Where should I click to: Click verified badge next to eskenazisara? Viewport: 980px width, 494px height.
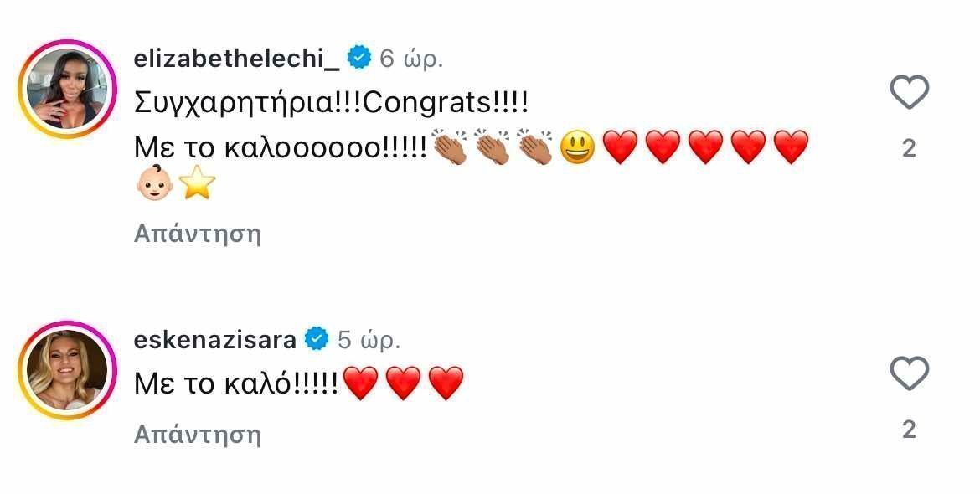point(317,340)
